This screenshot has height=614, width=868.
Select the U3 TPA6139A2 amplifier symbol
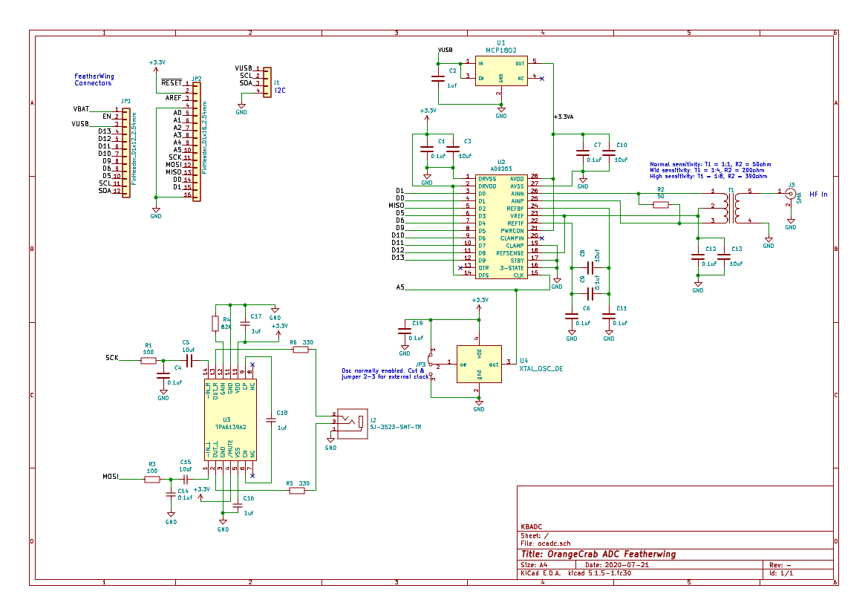(x=230, y=419)
